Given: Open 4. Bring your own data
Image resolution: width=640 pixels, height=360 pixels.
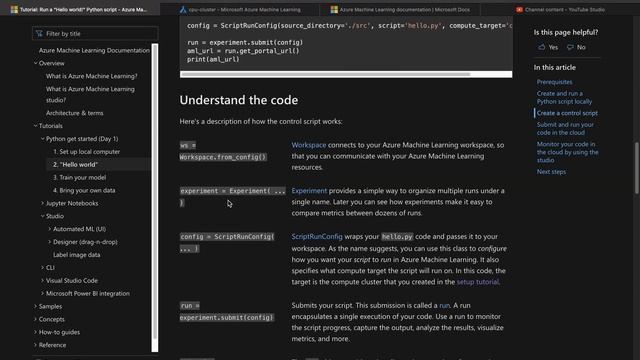Looking at the screenshot, I should 84,190.
